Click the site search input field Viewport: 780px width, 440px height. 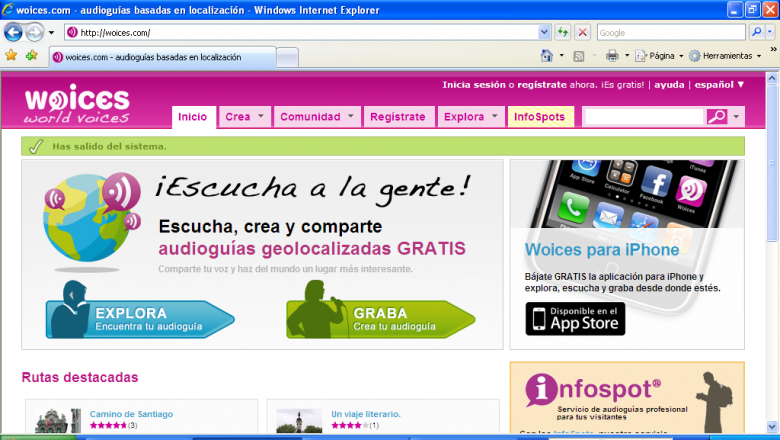tap(644, 117)
